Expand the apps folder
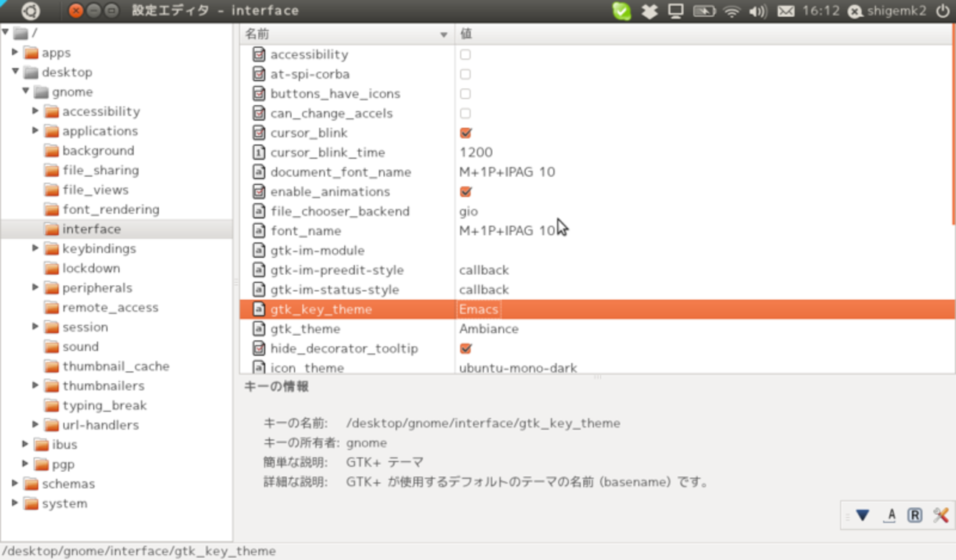Screen dimensions: 956x560 coord(15,52)
